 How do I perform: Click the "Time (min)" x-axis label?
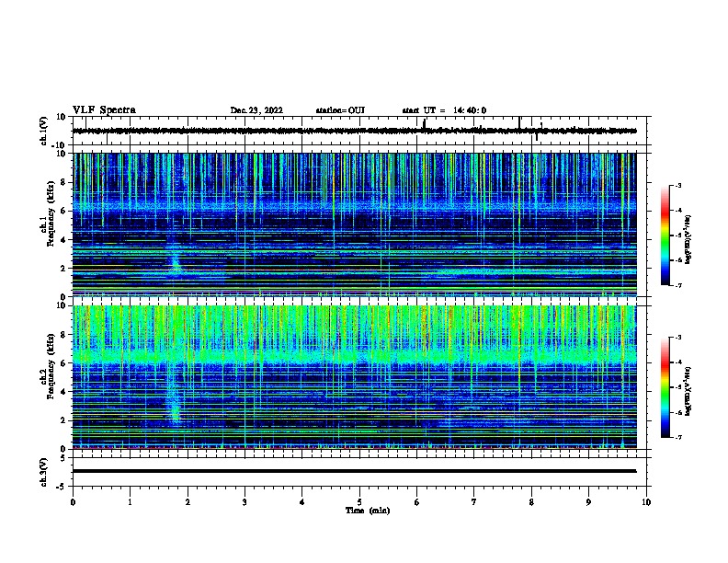tap(368, 511)
